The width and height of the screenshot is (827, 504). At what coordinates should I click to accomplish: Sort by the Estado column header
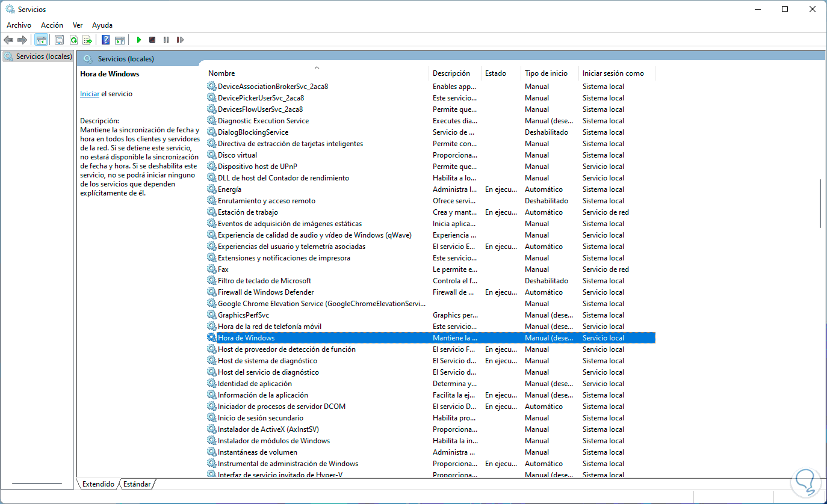coord(501,73)
